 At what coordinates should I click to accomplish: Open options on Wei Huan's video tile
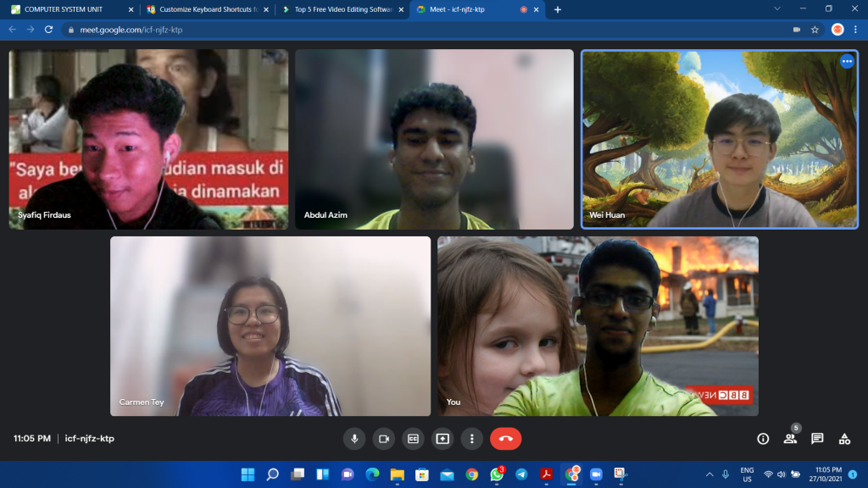coord(846,62)
